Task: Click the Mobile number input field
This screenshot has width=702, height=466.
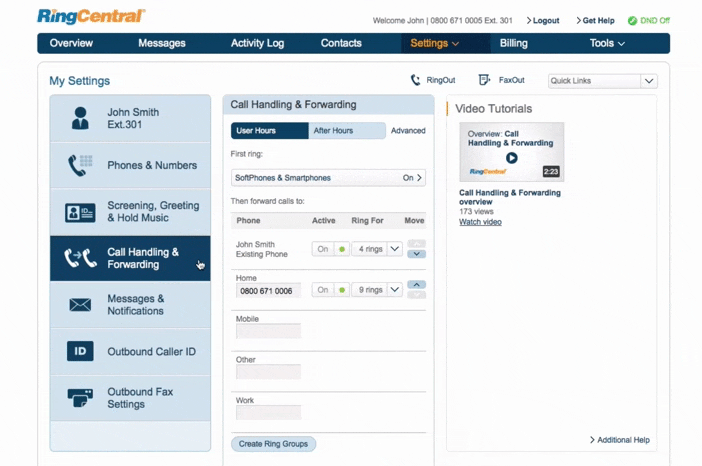Action: pyautogui.click(x=269, y=331)
